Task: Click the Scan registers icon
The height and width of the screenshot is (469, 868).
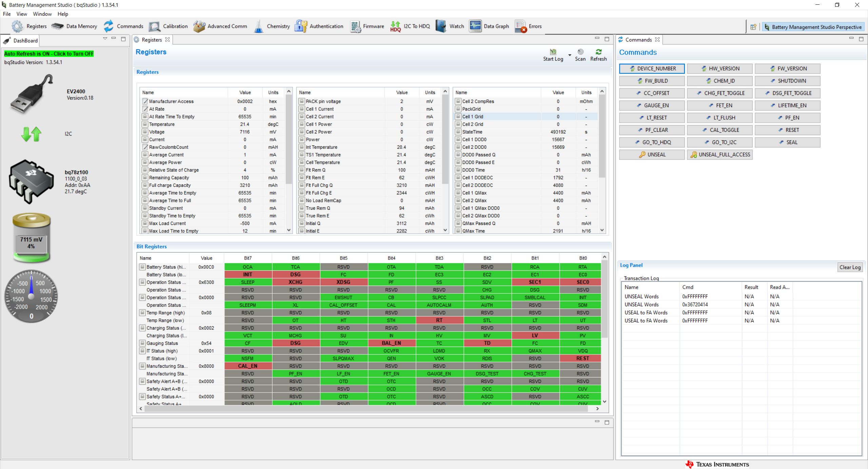Action: click(580, 52)
